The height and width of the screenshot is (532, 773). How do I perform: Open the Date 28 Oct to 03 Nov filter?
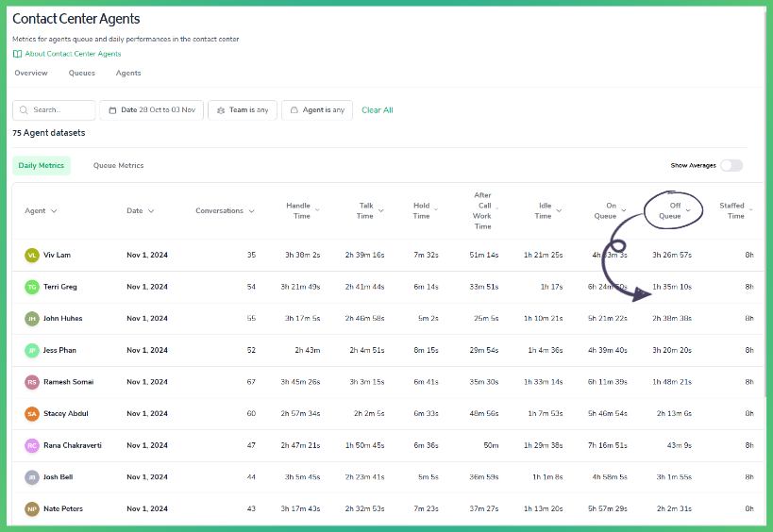[x=152, y=110]
